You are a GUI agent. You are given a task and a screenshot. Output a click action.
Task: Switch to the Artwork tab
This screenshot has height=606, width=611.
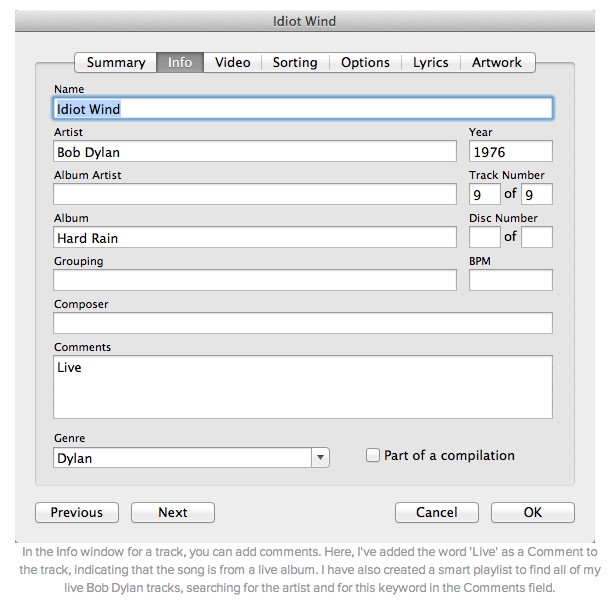point(498,62)
